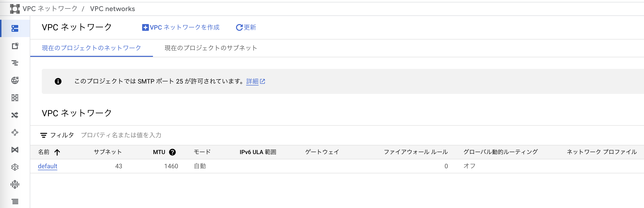644x208 pixels.
Task: Click the globe icon in the sidebar
Action: [x=15, y=80]
